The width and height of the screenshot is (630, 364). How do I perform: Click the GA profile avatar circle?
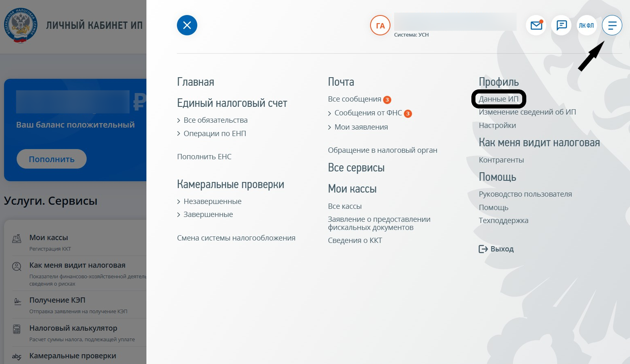[x=380, y=25]
